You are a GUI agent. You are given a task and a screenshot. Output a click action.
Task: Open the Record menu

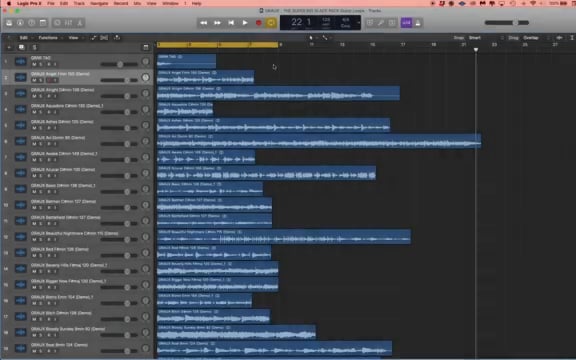coord(120,3)
